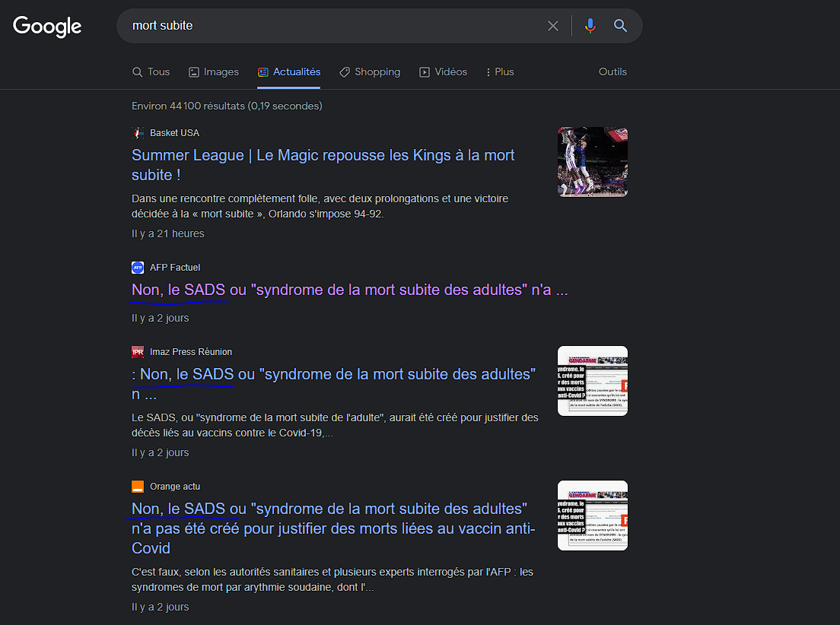Click the Imaz snippet starting 'Le SADS, ou'
This screenshot has width=840, height=625.
pyautogui.click(x=336, y=425)
